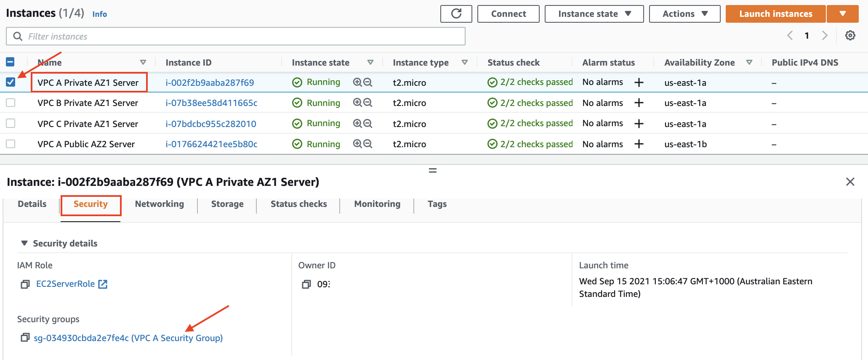Copy the Owner ID value
This screenshot has width=868, height=360.
coord(306,284)
